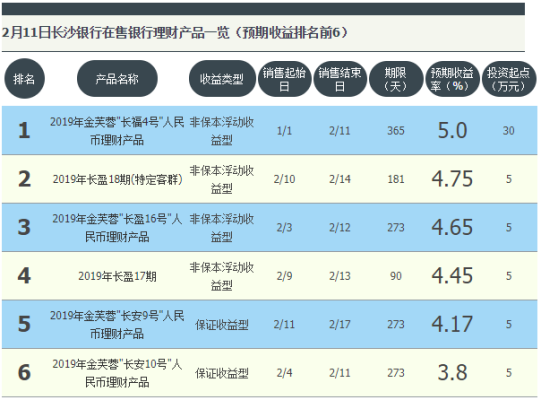Select the 长盈16号 product name
This screenshot has width=541, height=400.
(117, 227)
